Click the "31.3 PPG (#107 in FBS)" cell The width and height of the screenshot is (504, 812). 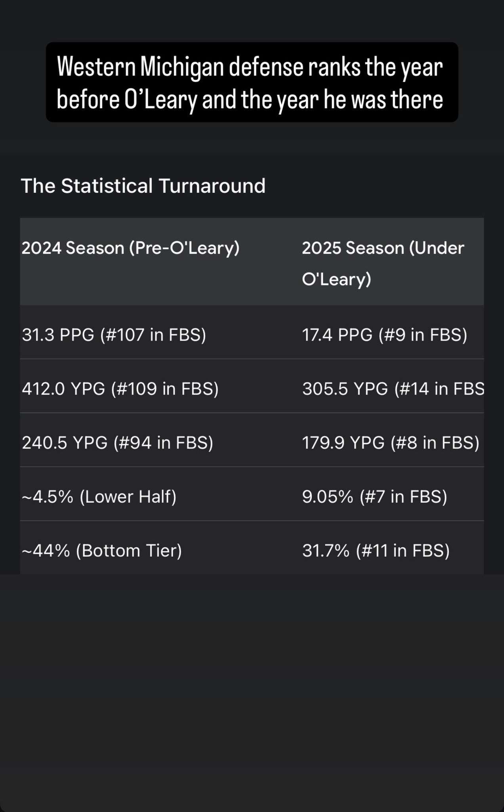pos(114,335)
